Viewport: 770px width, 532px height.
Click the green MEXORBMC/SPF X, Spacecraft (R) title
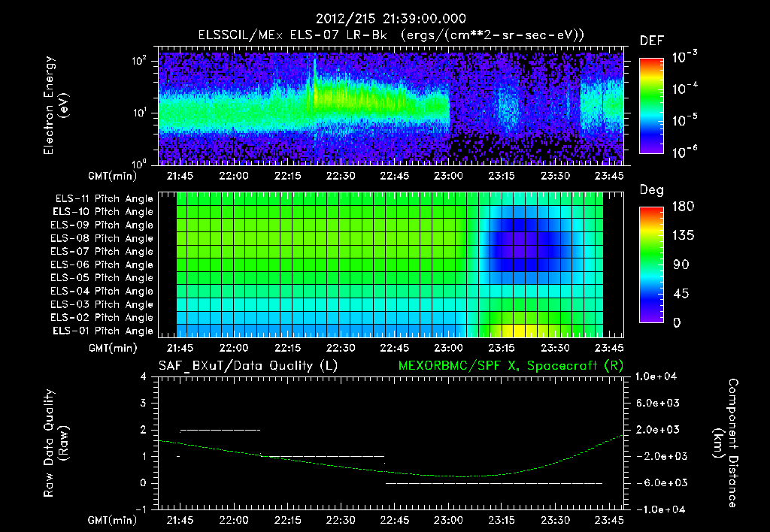point(511,366)
